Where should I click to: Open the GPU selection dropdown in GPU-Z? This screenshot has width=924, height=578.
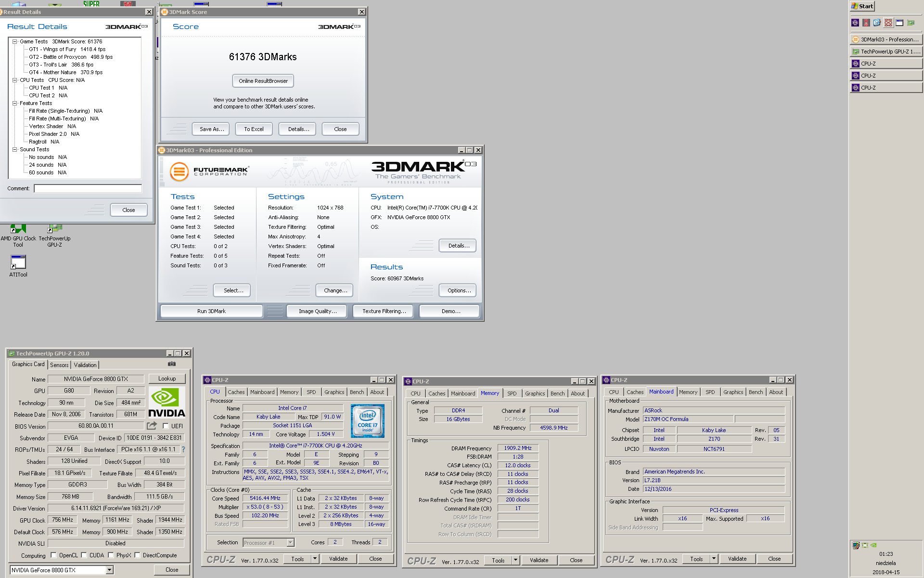coord(110,570)
